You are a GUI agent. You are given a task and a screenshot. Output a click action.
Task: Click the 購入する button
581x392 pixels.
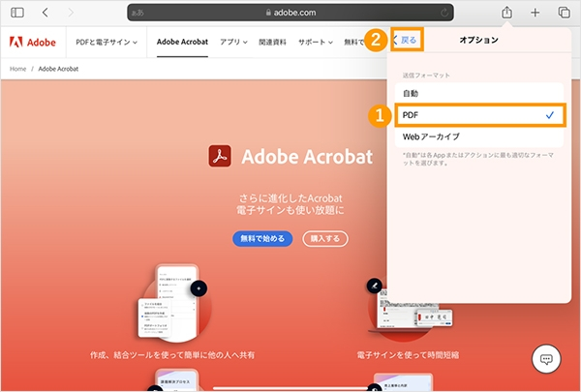point(325,239)
